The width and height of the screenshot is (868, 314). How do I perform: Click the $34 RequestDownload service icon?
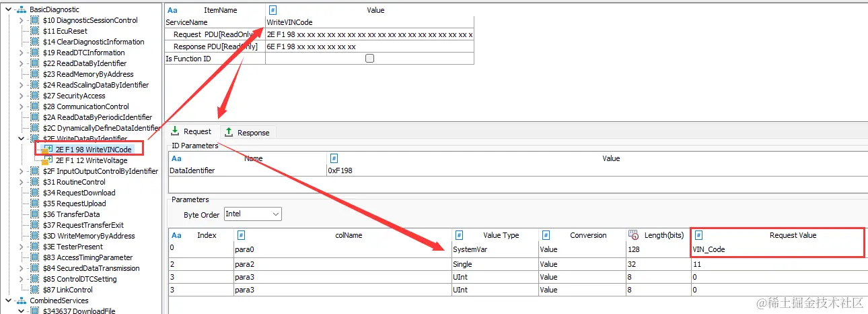35,193
